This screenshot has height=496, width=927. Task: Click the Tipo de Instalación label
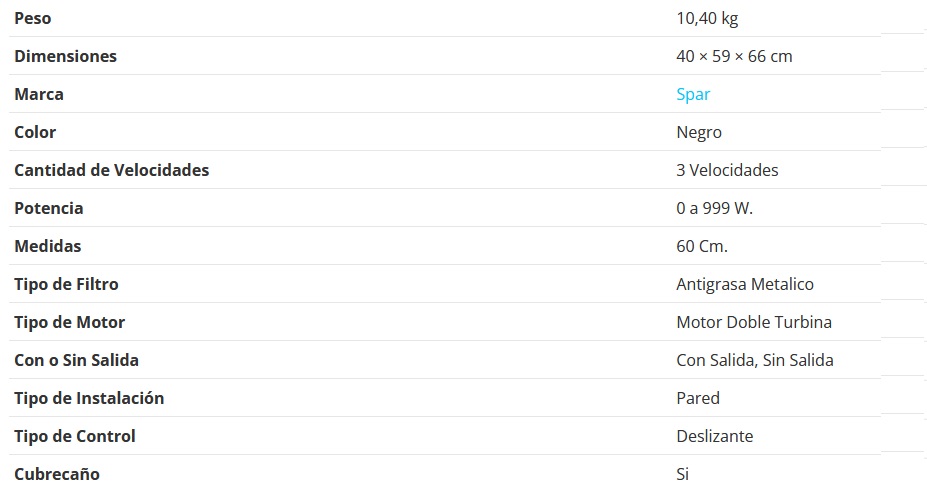(89, 398)
